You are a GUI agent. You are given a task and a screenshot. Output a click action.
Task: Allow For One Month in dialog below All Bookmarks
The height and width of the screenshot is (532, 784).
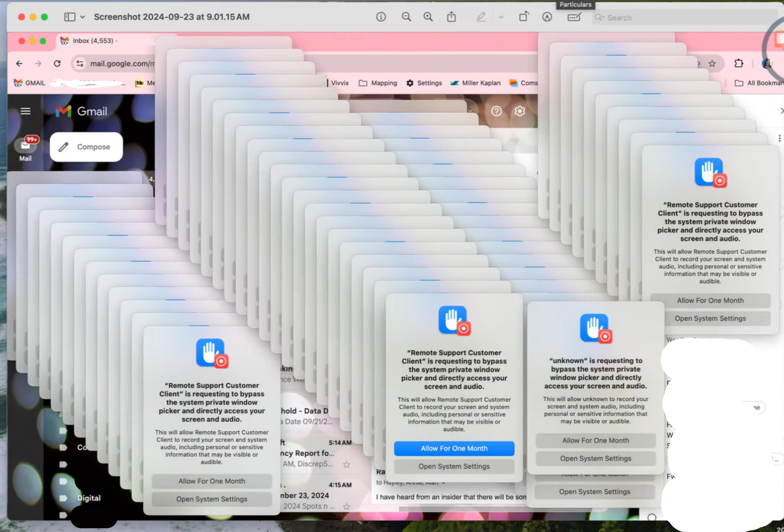coord(710,300)
